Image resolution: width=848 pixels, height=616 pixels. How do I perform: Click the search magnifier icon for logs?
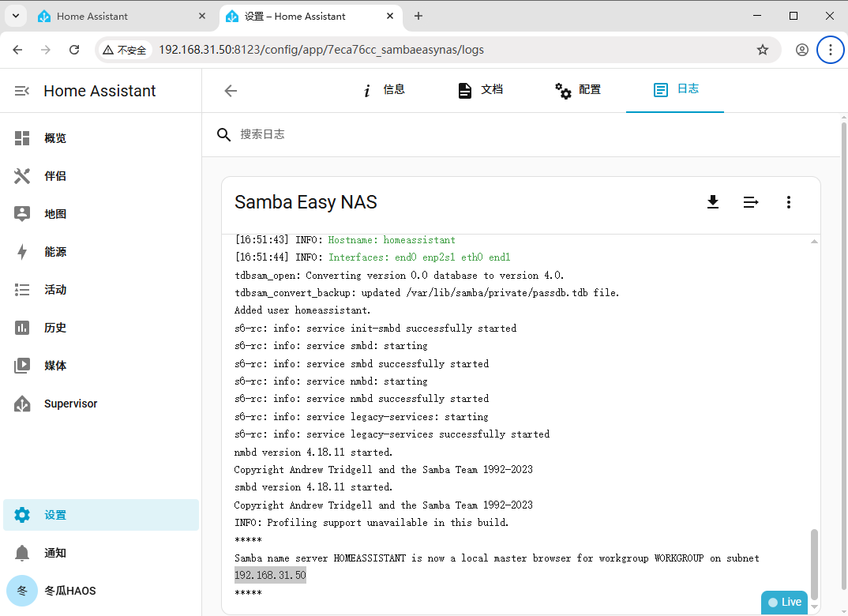click(224, 134)
